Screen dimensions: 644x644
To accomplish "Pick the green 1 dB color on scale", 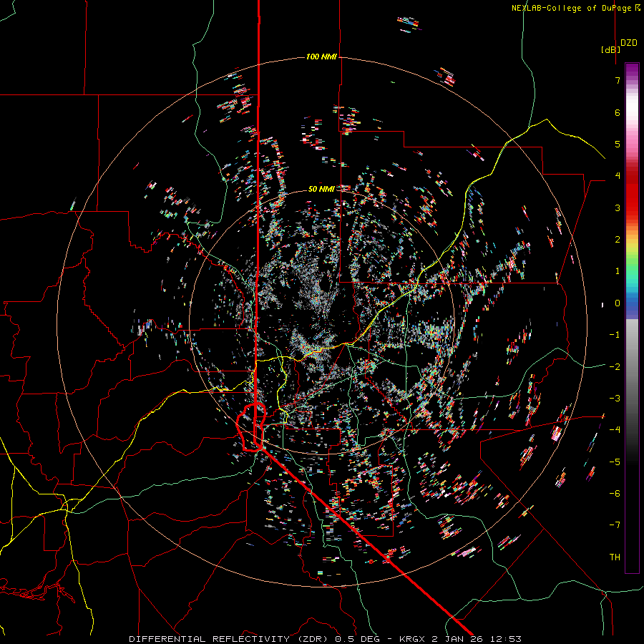I will point(632,271).
